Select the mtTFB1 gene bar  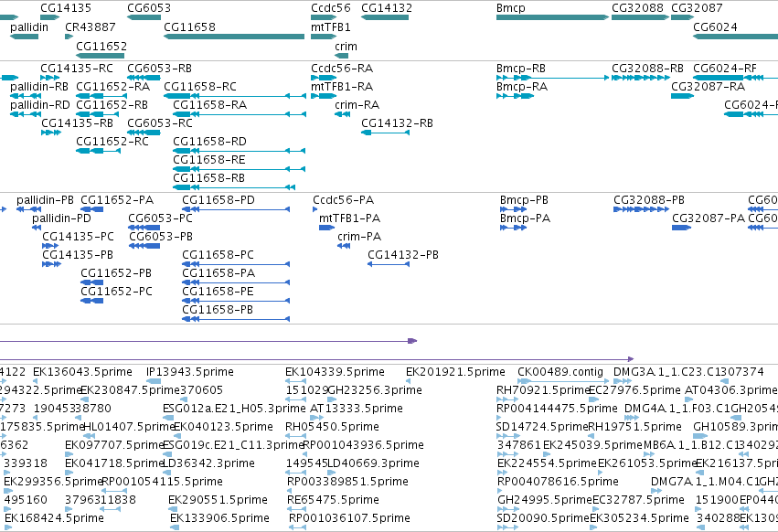324,37
